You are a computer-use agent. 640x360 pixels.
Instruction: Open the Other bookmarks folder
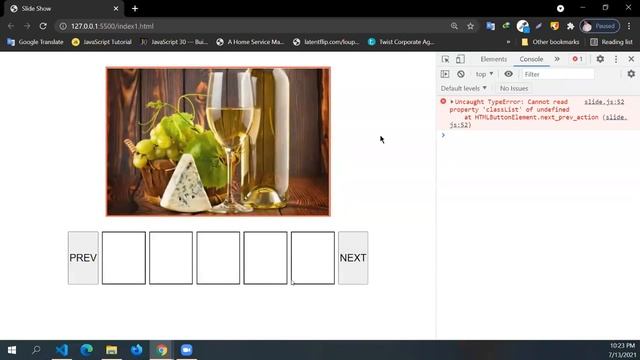tap(550, 42)
